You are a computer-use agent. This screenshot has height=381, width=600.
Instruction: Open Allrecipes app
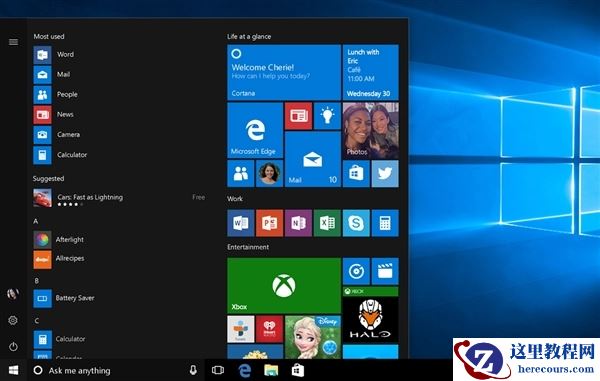tap(59, 259)
